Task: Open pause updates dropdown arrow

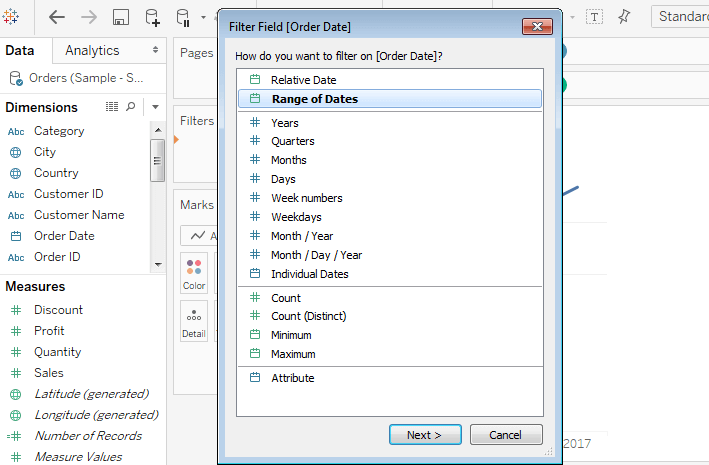Action: [203, 18]
